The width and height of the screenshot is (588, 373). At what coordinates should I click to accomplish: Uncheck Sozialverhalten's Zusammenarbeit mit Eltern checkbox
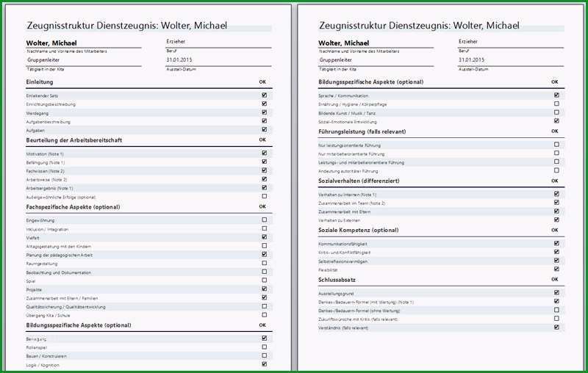[556, 211]
